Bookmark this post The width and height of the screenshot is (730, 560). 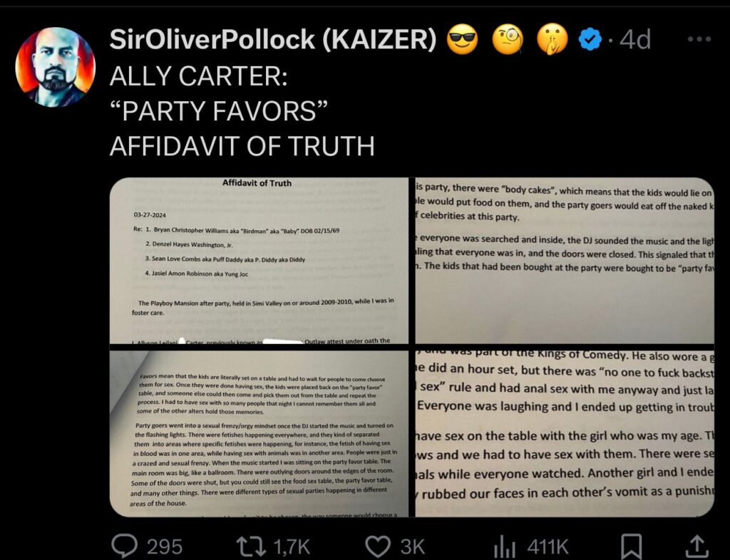(x=632, y=546)
